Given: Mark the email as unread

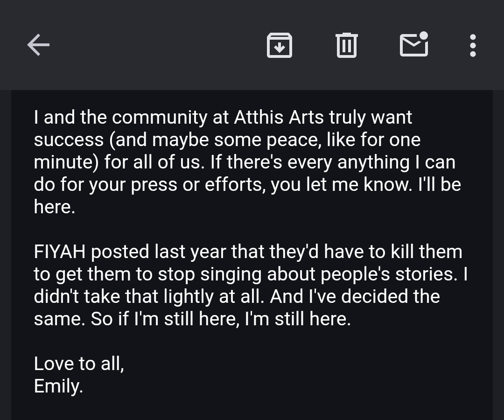Looking at the screenshot, I should coord(414,45).
